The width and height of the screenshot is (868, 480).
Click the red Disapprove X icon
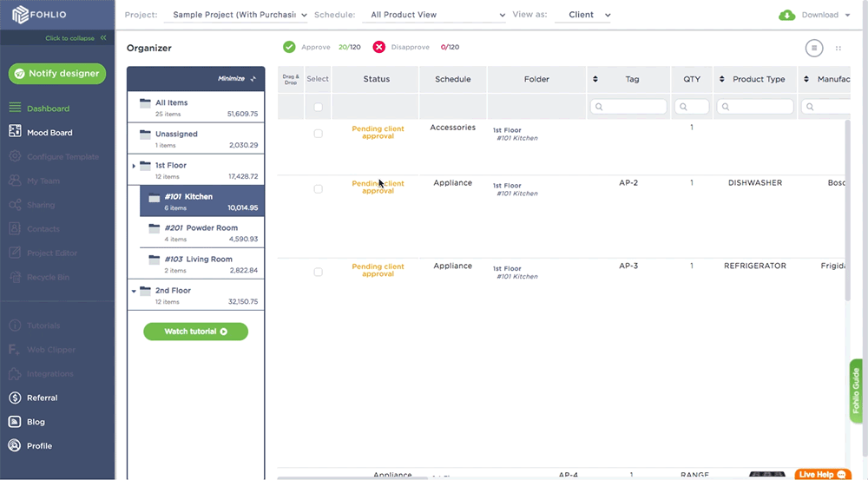[x=379, y=47]
